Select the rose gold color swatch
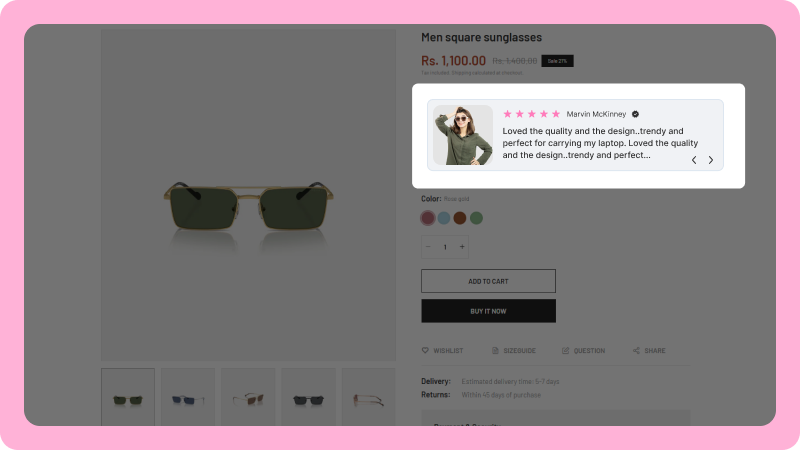The height and width of the screenshot is (450, 800). click(428, 218)
